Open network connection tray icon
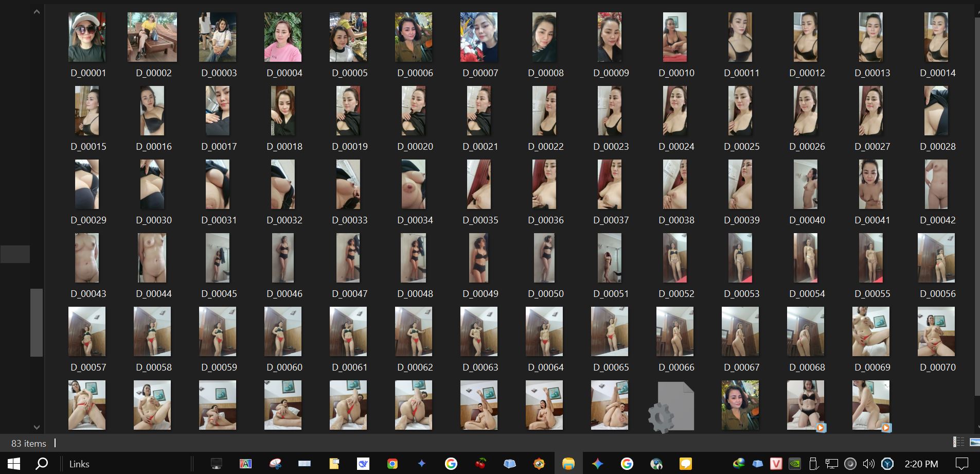 (x=832, y=464)
